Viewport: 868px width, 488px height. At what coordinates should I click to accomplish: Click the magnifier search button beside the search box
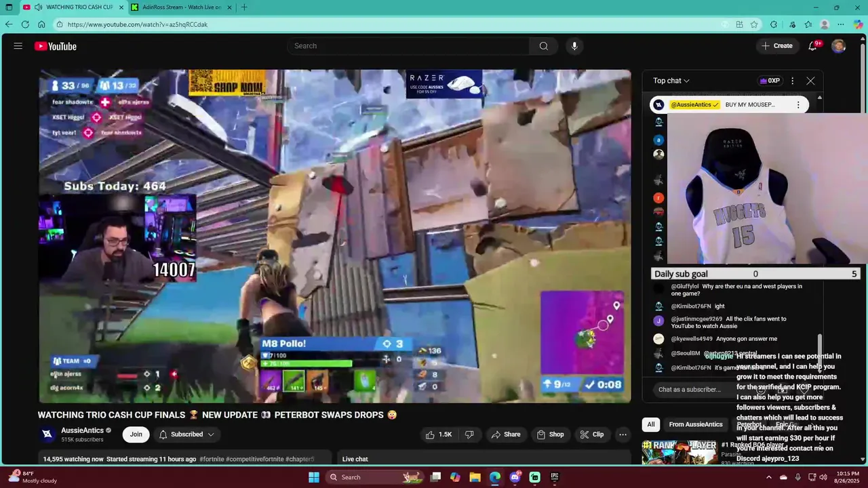coord(544,46)
